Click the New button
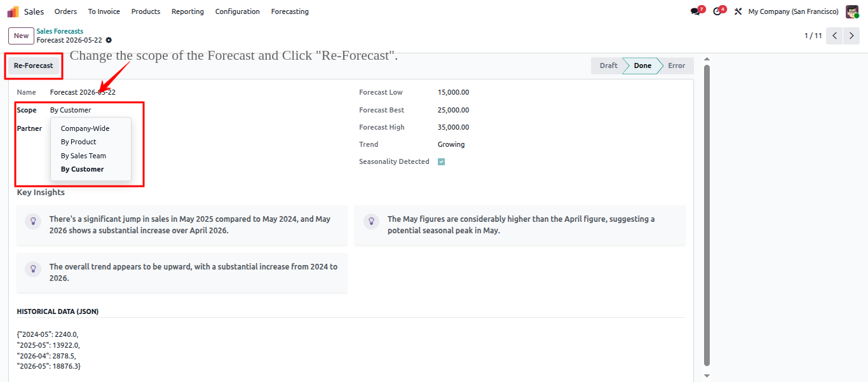This screenshot has height=382, width=868. point(21,36)
